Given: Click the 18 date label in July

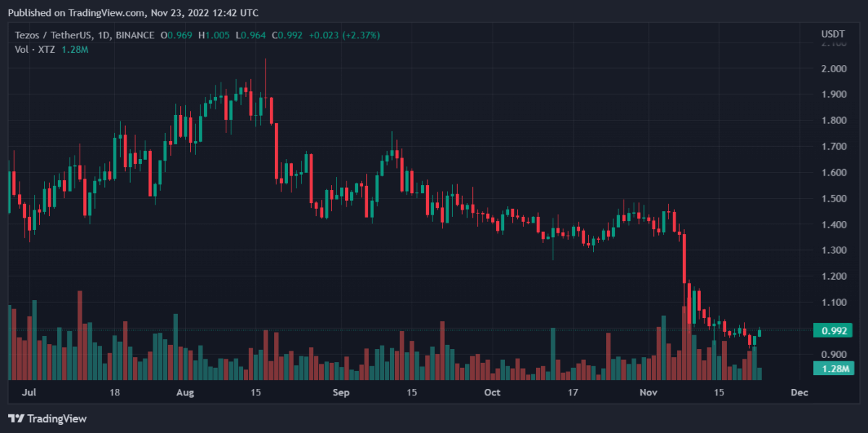Looking at the screenshot, I should [114, 393].
